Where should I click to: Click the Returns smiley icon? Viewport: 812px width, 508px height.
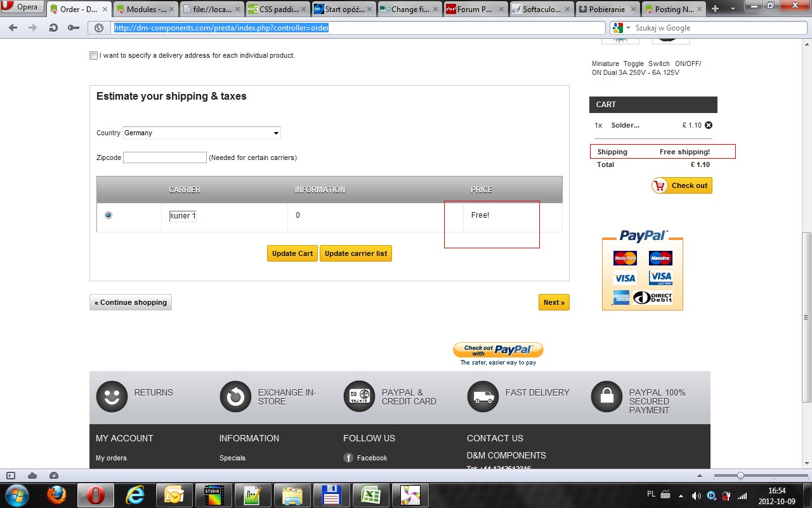112,396
